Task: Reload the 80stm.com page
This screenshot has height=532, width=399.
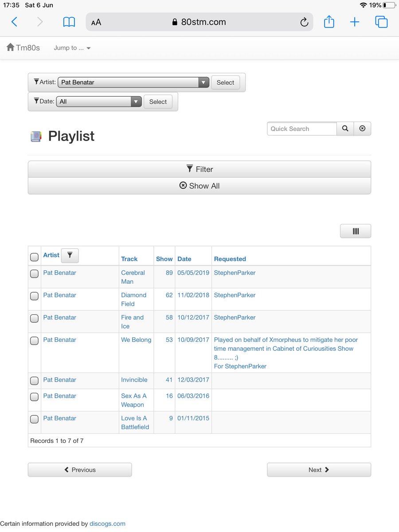Action: [304, 22]
